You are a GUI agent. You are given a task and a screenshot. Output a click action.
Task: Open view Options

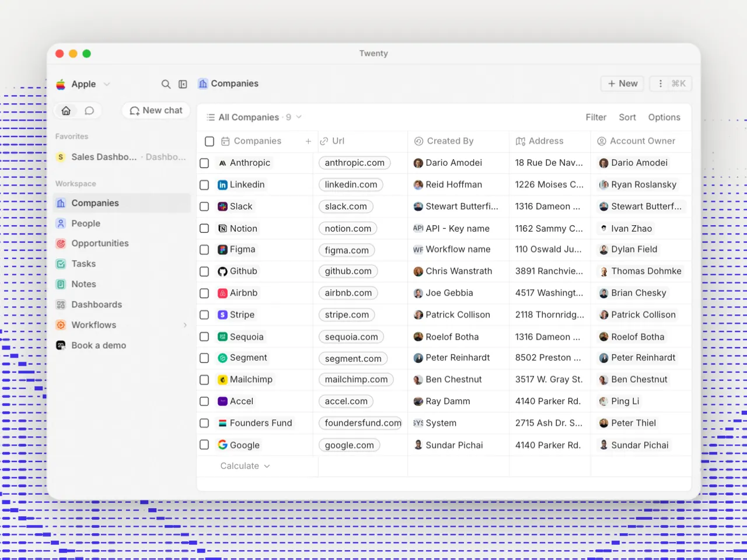point(664,117)
